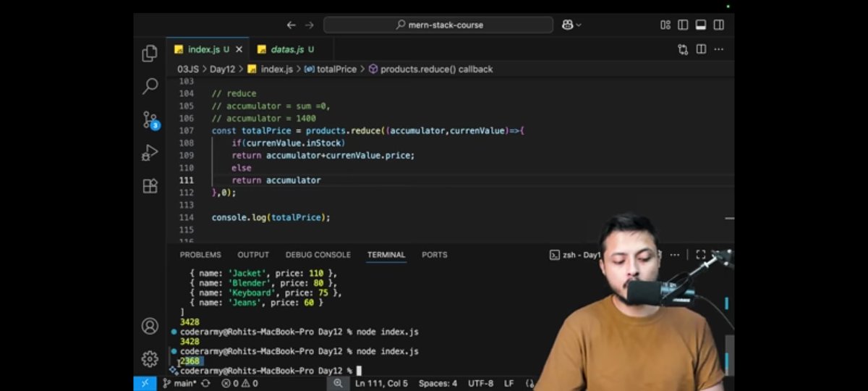
Task: Toggle the bottom panel visibility
Action: click(x=701, y=25)
